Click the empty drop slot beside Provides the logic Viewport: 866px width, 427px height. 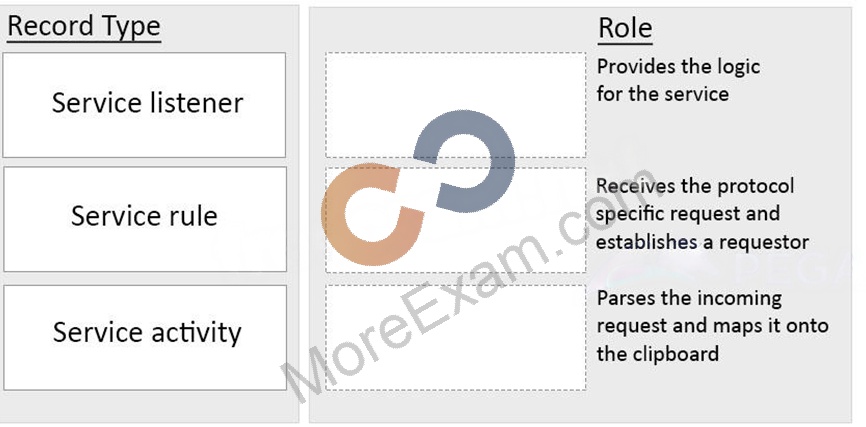(456, 105)
